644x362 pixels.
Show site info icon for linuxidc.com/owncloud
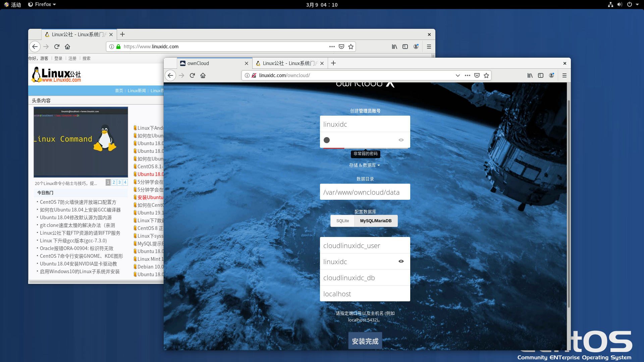[247, 75]
